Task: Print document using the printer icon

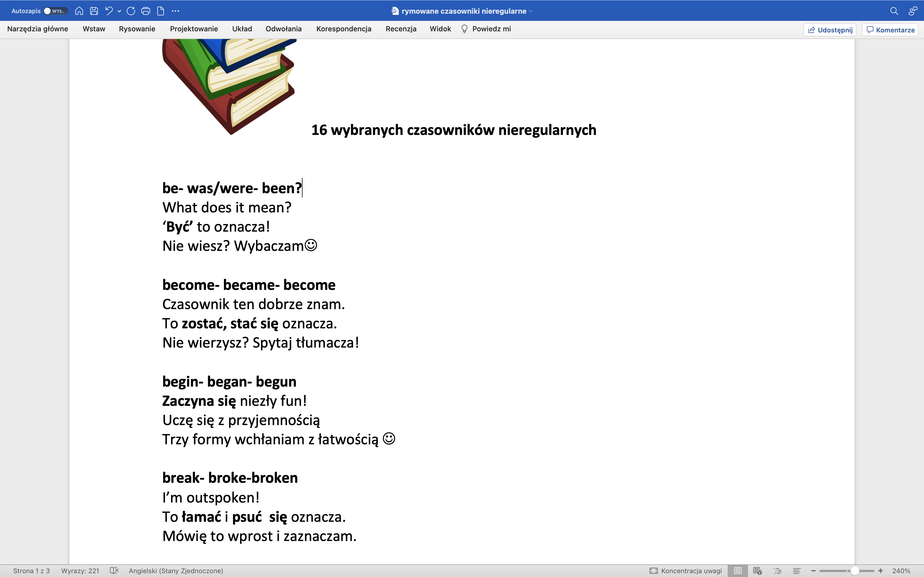Action: (145, 11)
